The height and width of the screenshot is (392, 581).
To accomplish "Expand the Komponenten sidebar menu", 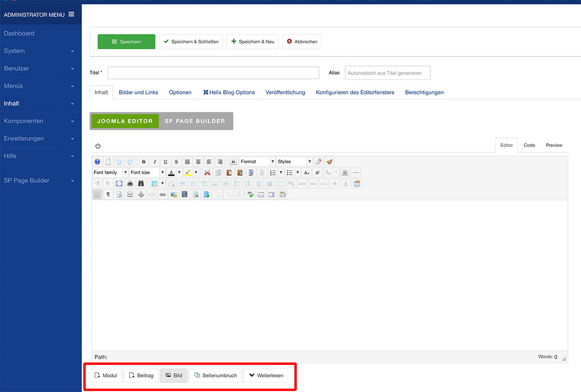I will (39, 121).
